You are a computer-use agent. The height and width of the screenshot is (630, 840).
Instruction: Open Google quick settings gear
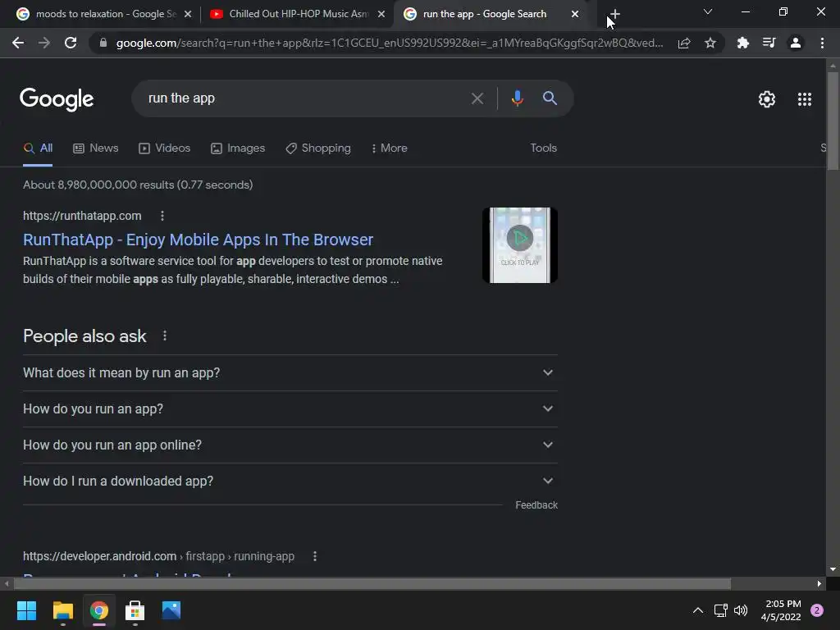pyautogui.click(x=767, y=99)
